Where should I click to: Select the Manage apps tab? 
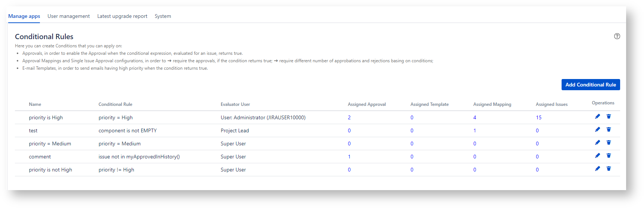coord(24,16)
